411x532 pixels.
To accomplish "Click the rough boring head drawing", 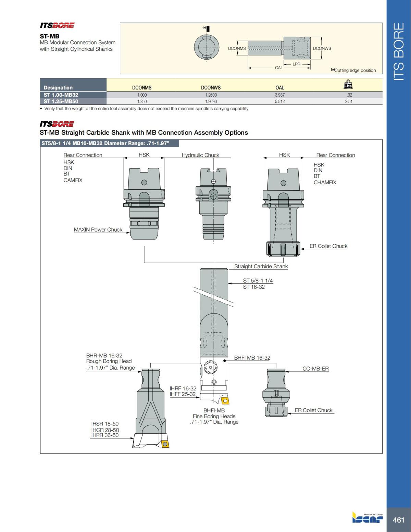I will tap(151, 408).
